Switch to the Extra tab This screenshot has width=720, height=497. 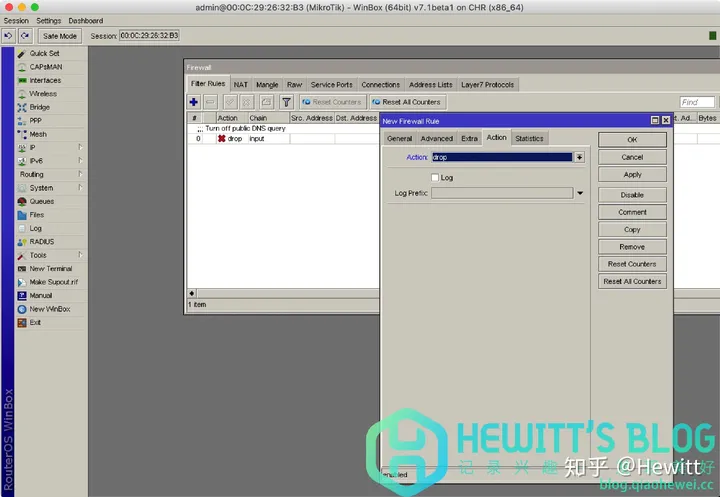(469, 138)
